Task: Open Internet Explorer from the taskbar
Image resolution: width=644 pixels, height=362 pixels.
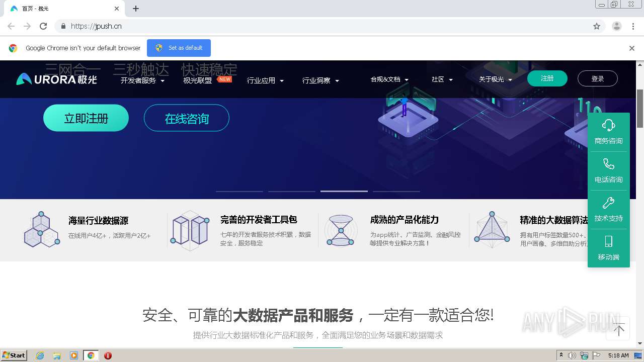Action: pos(40,355)
